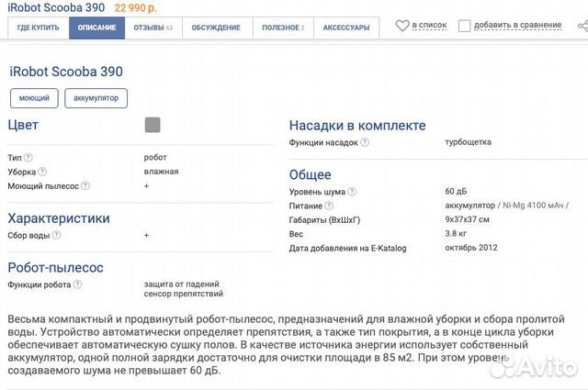This screenshot has height=390, width=588.
Task: Tick the compare checkbox
Action: tap(464, 26)
